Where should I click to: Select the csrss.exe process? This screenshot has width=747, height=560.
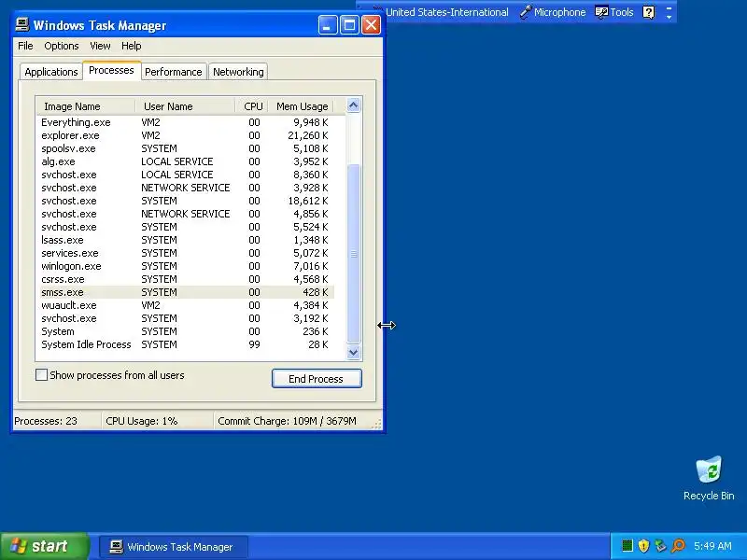pyautogui.click(x=186, y=279)
